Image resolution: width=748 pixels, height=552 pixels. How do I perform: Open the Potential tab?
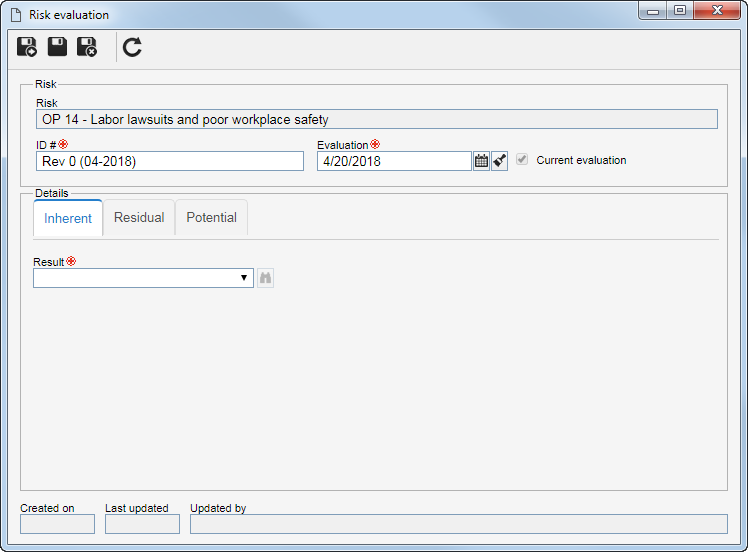(211, 218)
